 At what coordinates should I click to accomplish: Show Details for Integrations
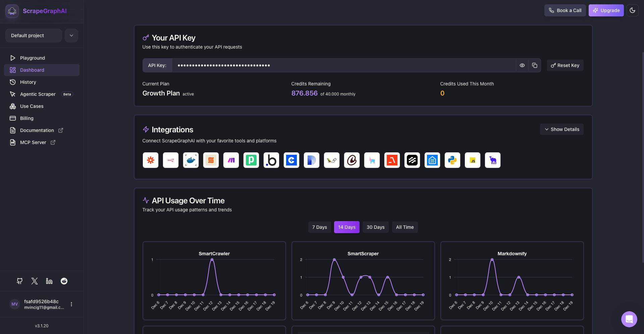tap(561, 129)
